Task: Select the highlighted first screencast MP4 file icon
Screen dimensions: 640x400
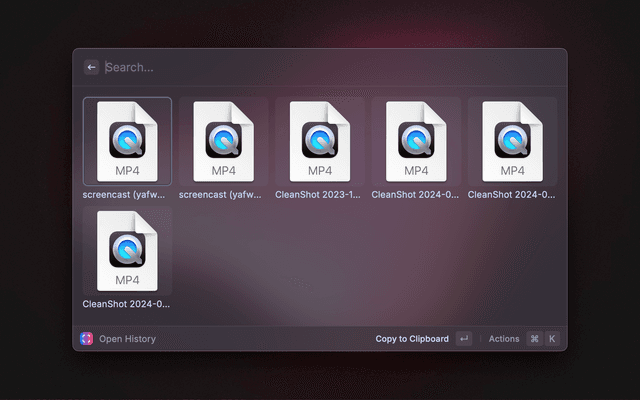Action: tap(127, 141)
